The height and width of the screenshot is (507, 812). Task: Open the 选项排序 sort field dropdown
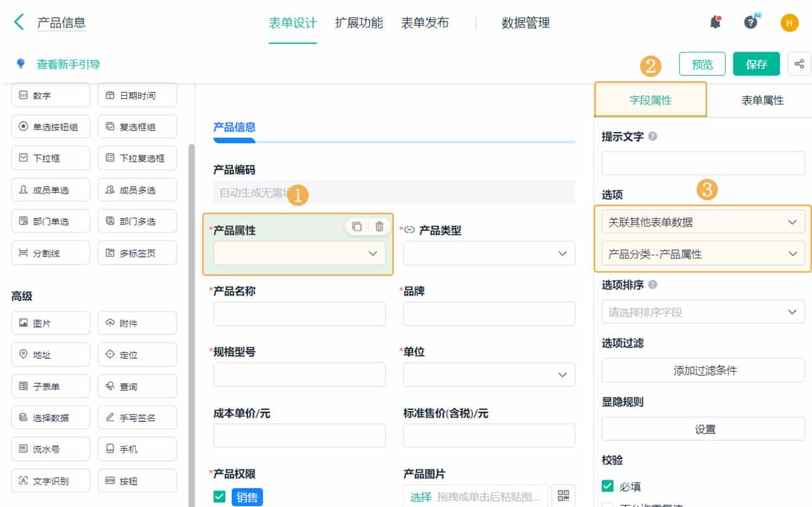pyautogui.click(x=703, y=312)
